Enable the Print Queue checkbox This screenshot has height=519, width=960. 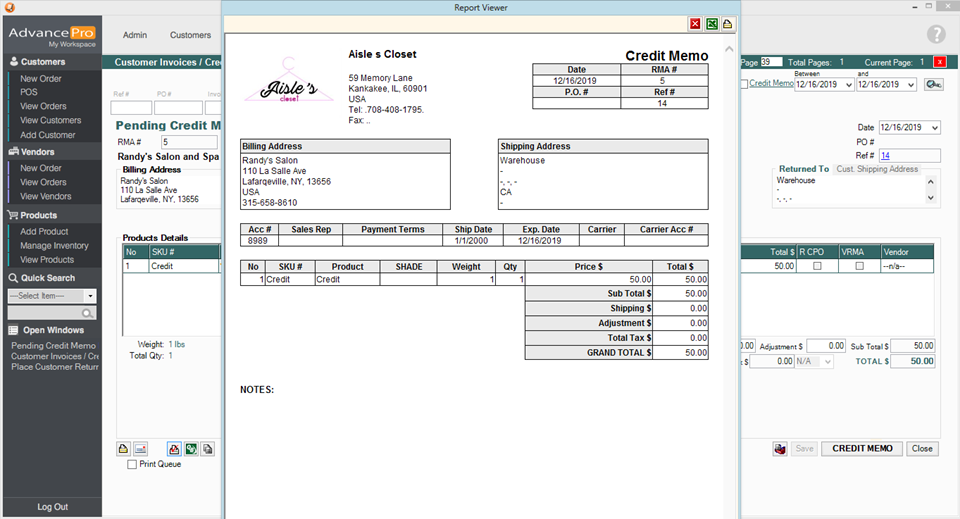[132, 465]
